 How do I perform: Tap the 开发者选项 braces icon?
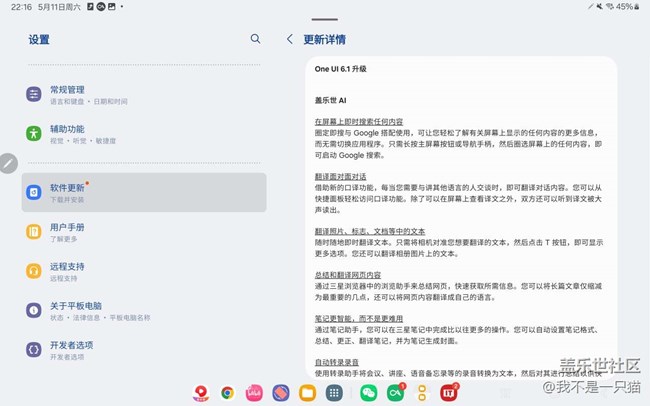pyautogui.click(x=34, y=349)
